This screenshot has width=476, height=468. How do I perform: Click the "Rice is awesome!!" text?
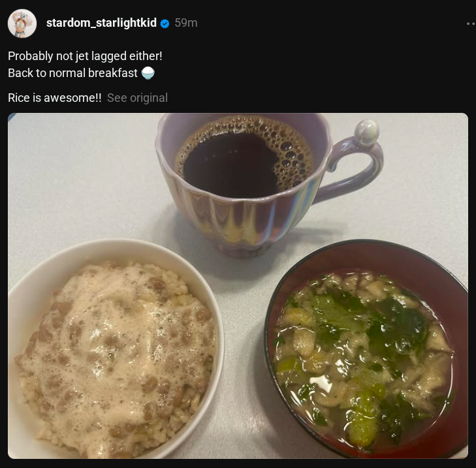(55, 98)
